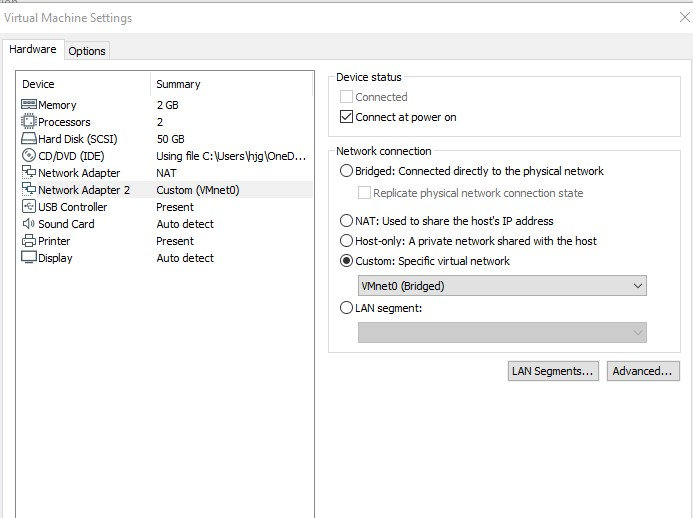The width and height of the screenshot is (693, 518).
Task: Select the first Network Adapter icon
Action: point(29,173)
